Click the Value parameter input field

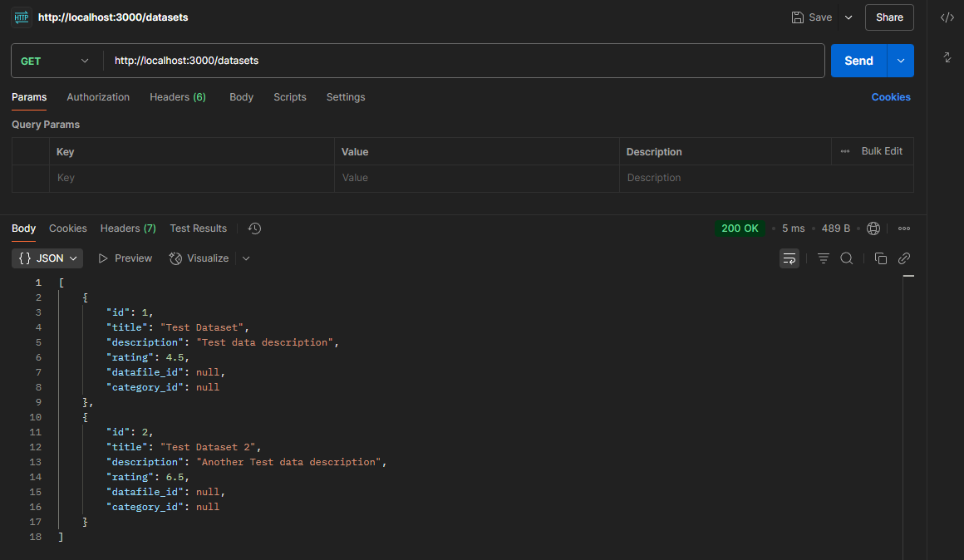(x=477, y=179)
